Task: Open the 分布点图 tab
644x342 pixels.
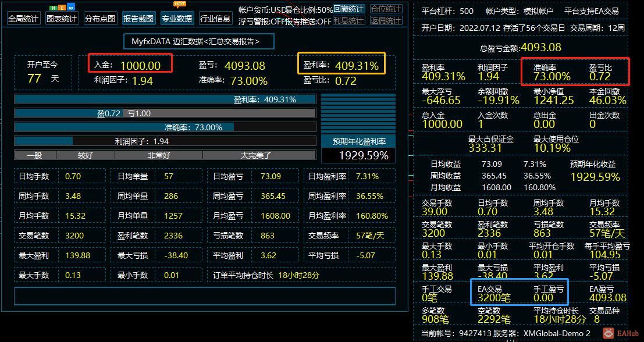Action: [100, 19]
